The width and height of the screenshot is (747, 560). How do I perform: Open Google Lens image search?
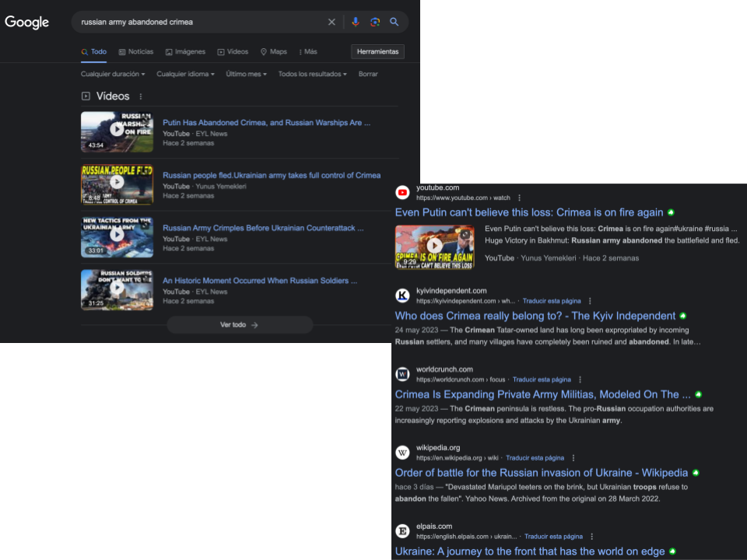pyautogui.click(x=375, y=23)
